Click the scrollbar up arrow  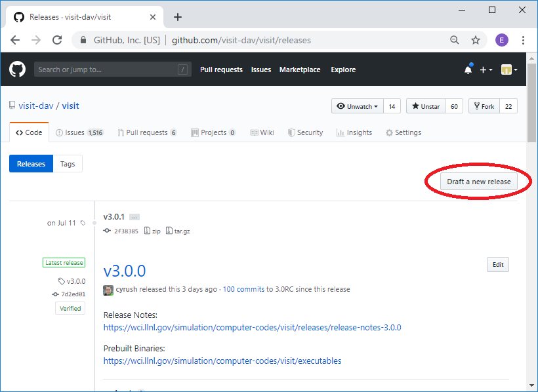coord(532,58)
